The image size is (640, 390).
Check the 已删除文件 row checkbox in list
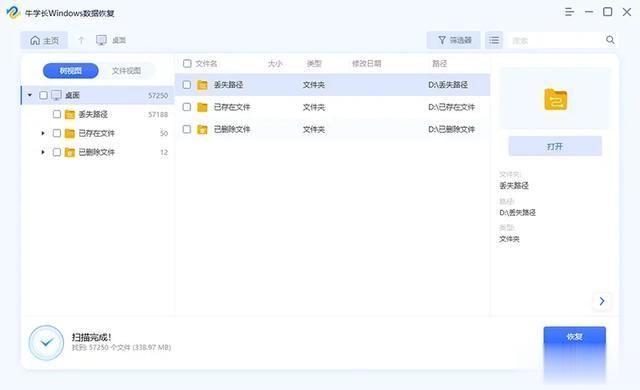tap(187, 129)
